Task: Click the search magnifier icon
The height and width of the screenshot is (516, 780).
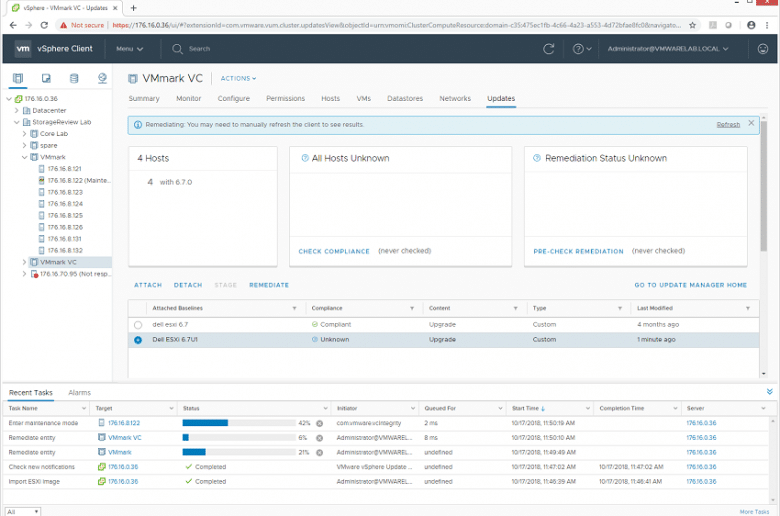Action: pyautogui.click(x=177, y=49)
